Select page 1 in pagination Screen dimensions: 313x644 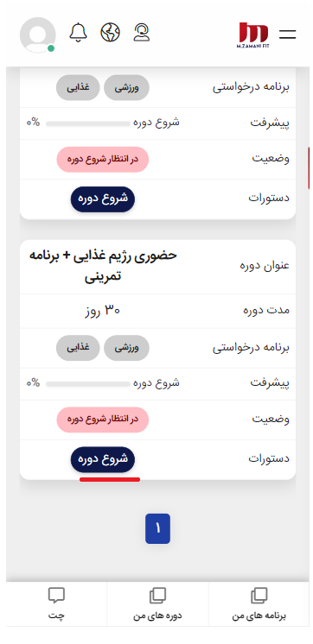(x=157, y=528)
